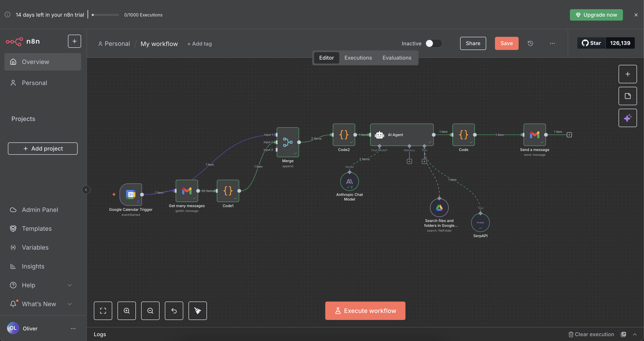The image size is (644, 341).
Task: Click the zoom out magnifier icon
Action: [x=150, y=311]
